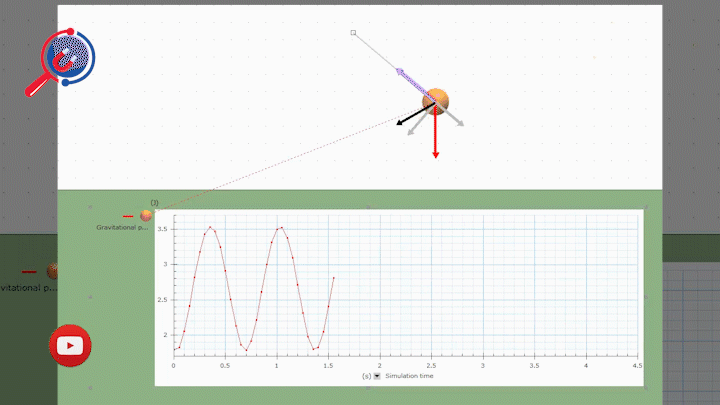Viewport: 720px width, 405px height.
Task: Click the magnifying glass channel logo
Action: 64,58
